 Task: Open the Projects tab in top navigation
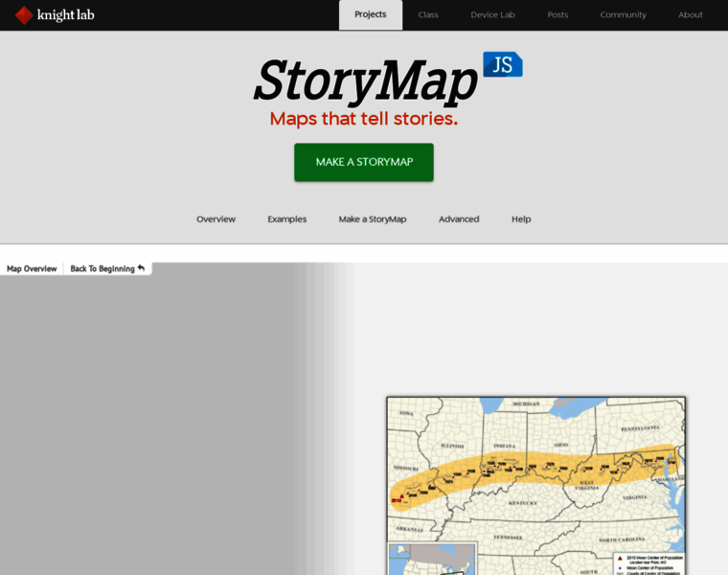[371, 15]
